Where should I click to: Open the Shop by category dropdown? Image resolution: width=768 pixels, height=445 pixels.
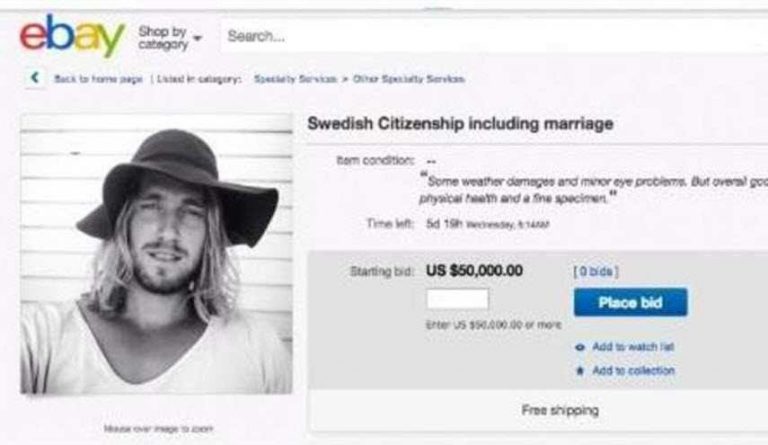[170, 39]
